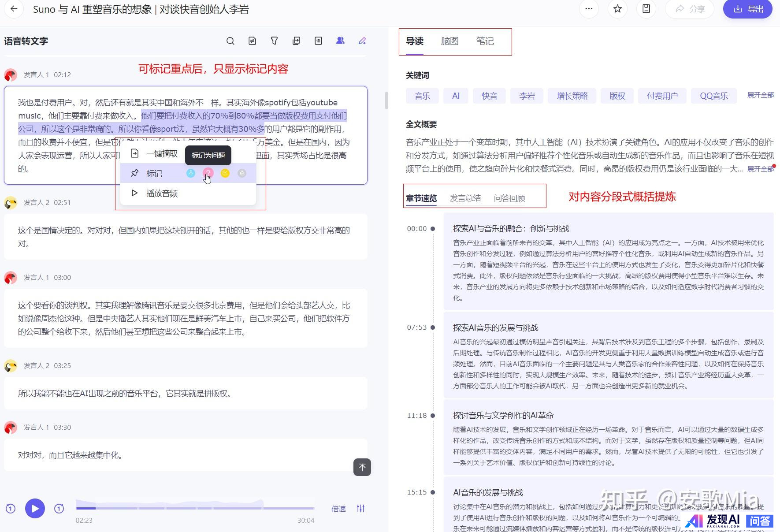Click the 分享 share button

click(x=690, y=9)
